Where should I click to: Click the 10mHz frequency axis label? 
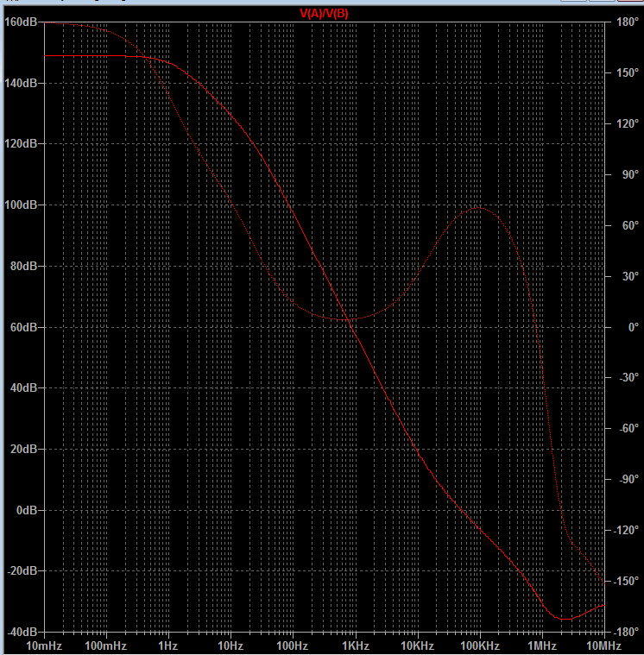tap(44, 646)
